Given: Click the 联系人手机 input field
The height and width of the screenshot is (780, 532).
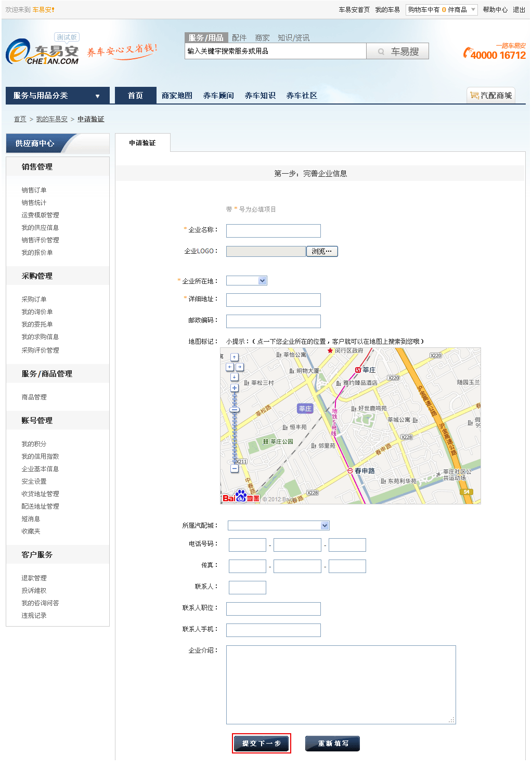Looking at the screenshot, I should click(x=274, y=630).
